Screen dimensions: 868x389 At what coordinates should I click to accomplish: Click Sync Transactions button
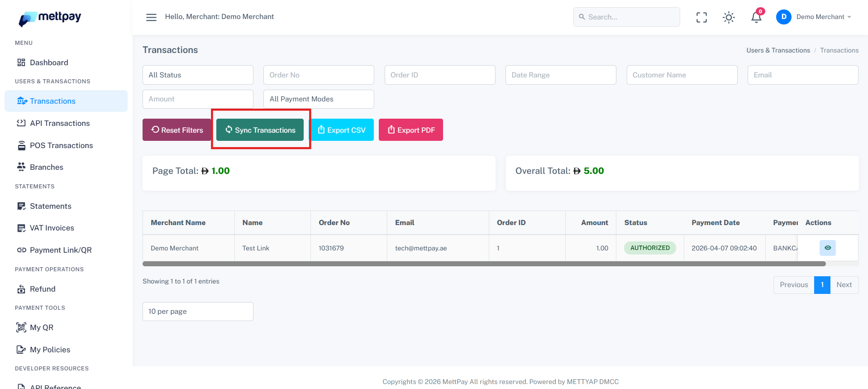coord(260,130)
